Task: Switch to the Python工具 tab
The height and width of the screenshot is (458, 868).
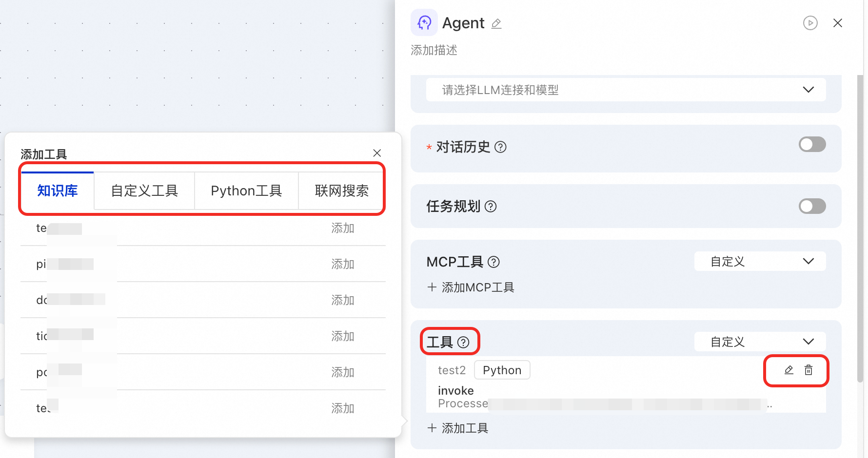Action: 246,191
